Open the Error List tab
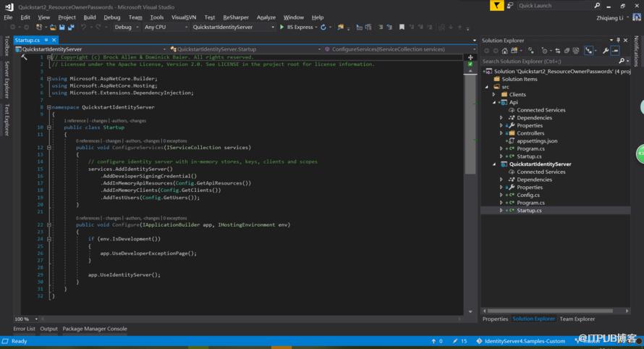Image resolution: width=644 pixels, height=349 pixels. pos(24,329)
